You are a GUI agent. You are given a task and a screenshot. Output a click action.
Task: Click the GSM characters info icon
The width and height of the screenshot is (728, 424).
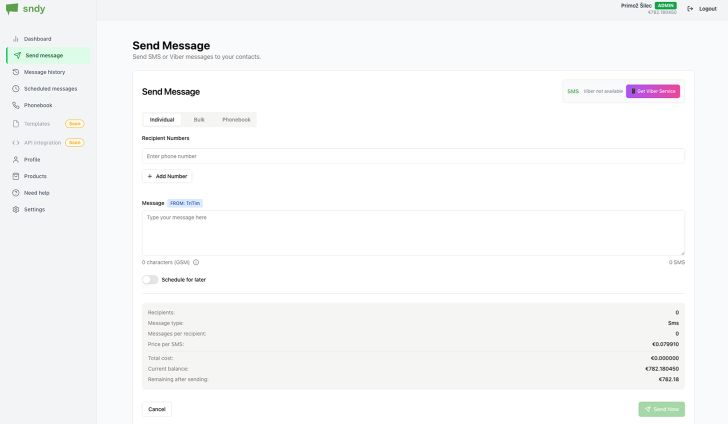pos(196,262)
